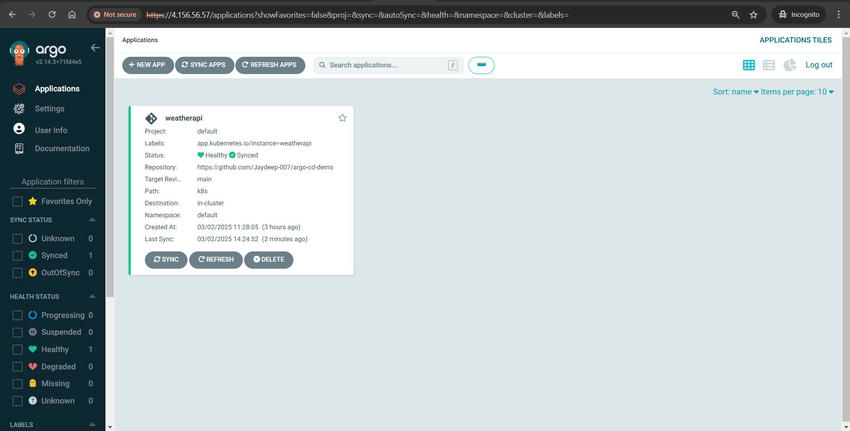Image resolution: width=850 pixels, height=431 pixels.
Task: Click the green Healthy heart icon on card
Action: pyautogui.click(x=201, y=155)
